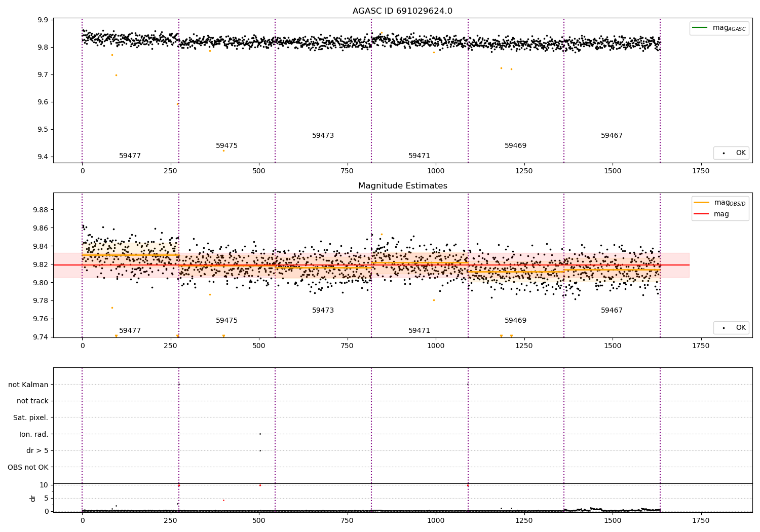Click the "not track" row label
760x532 pixels.
pyautogui.click(x=32, y=401)
